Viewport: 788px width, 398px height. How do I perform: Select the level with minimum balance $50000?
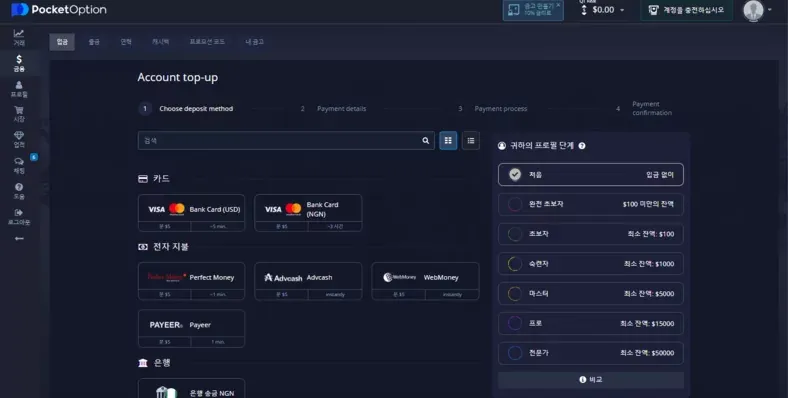coord(590,353)
